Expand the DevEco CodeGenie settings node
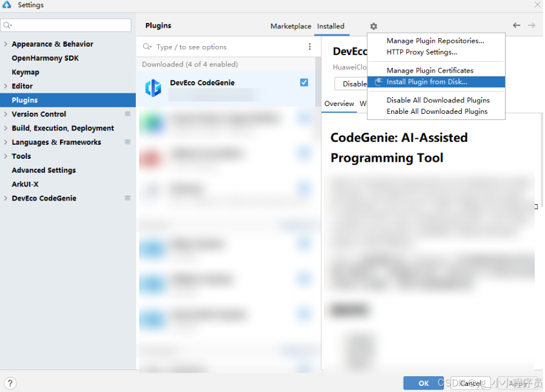The width and height of the screenshot is (545, 392). [5, 198]
